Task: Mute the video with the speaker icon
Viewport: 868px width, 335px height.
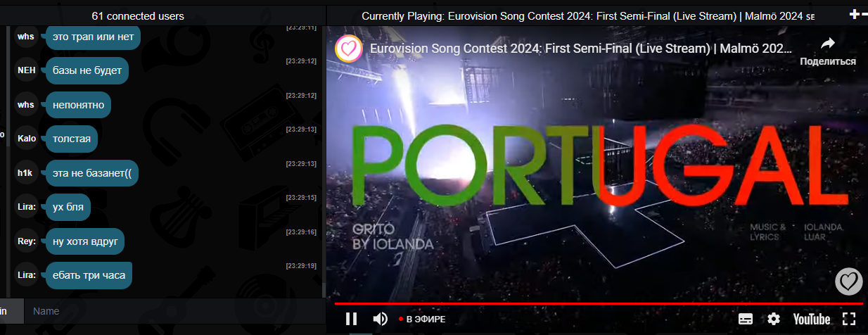Action: (x=380, y=319)
